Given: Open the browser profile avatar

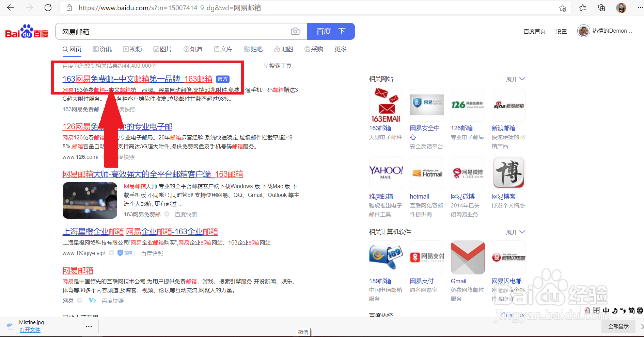Looking at the screenshot, I should click(621, 8).
